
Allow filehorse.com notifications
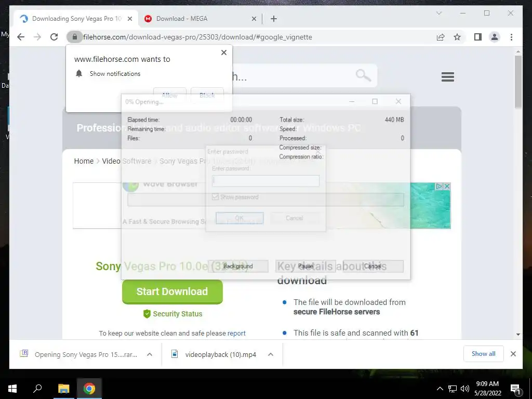pos(170,96)
